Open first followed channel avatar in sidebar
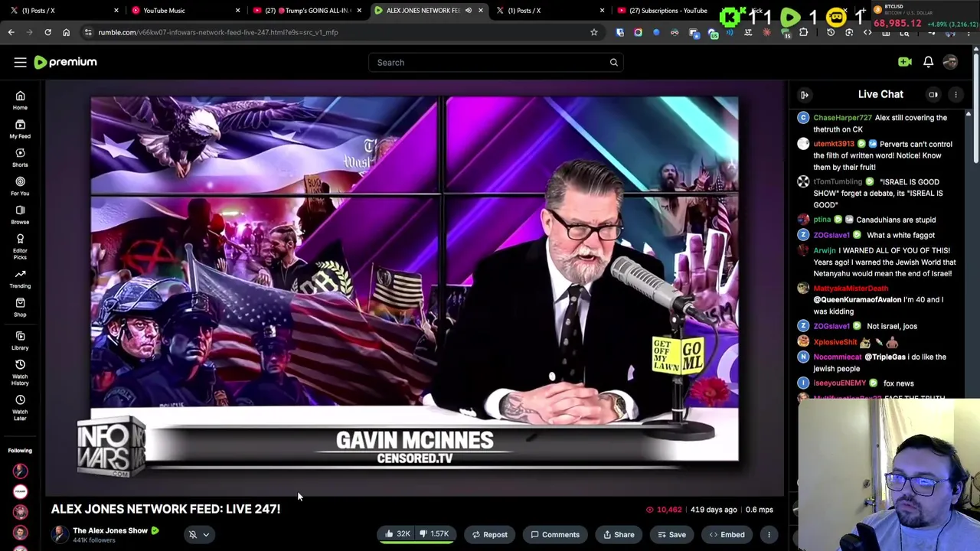980x551 pixels. coord(20,471)
